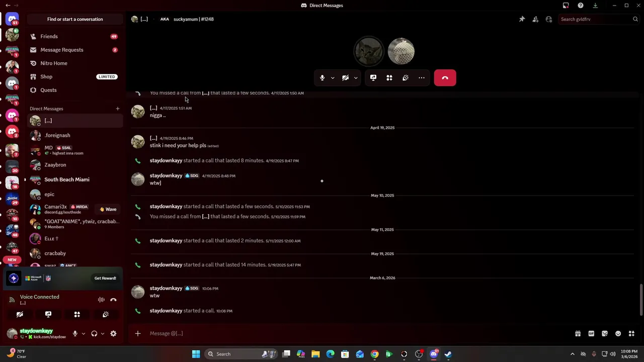The image size is (644, 362).
Task: Click the Get Reward! button
Action: point(105,278)
